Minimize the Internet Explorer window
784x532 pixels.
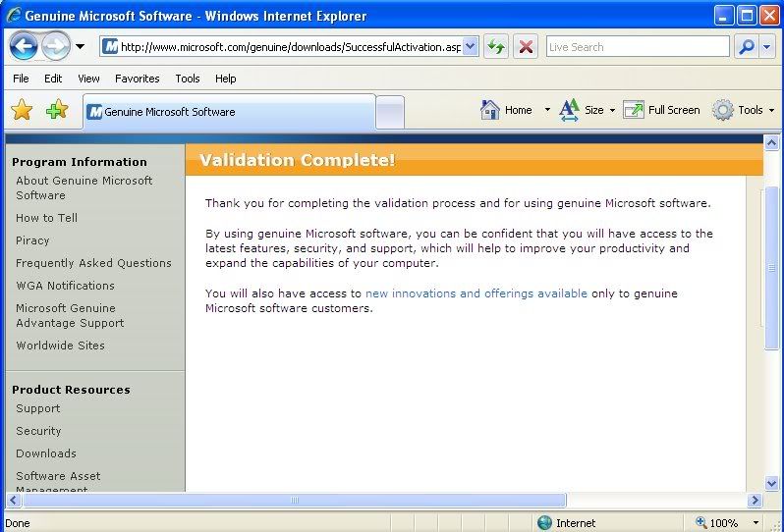coord(723,16)
